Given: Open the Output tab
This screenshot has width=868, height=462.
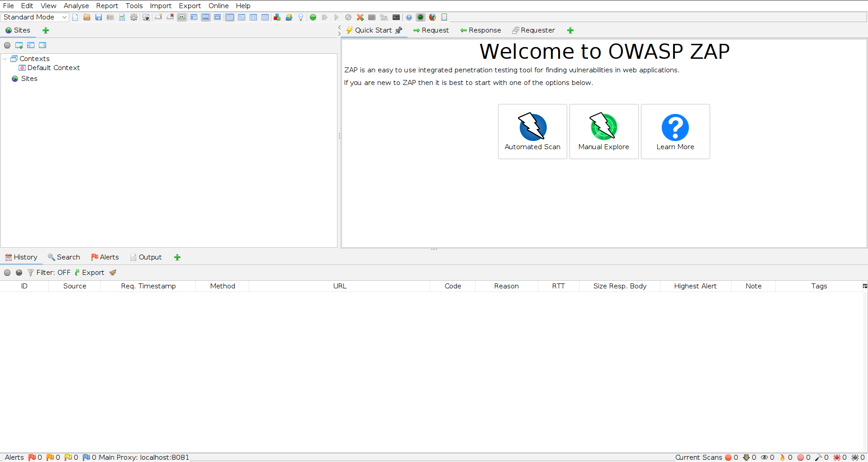Looking at the screenshot, I should tap(146, 257).
